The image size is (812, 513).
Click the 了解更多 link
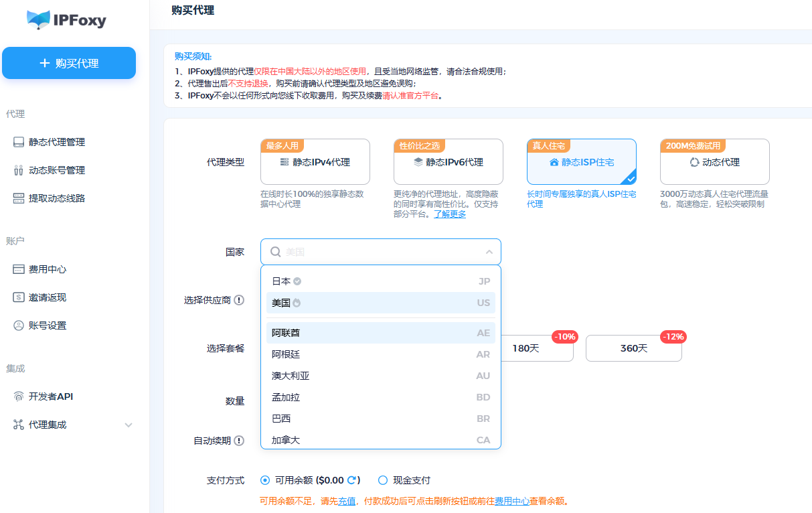(450, 214)
